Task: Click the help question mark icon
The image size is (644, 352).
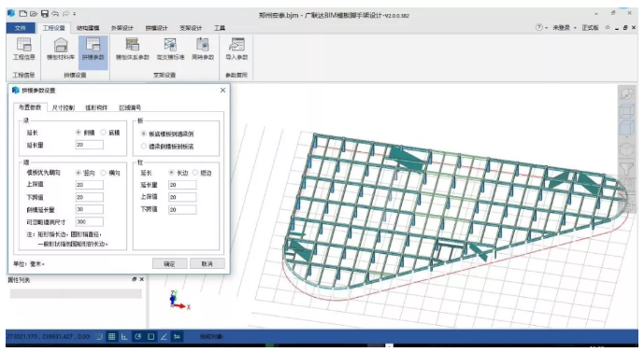Action: tap(539, 27)
